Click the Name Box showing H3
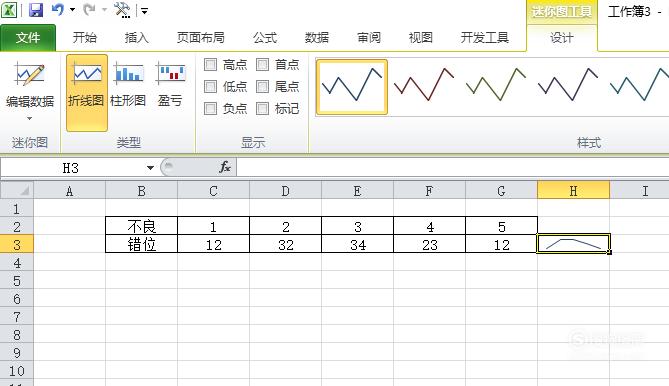The width and height of the screenshot is (669, 386). (71, 168)
